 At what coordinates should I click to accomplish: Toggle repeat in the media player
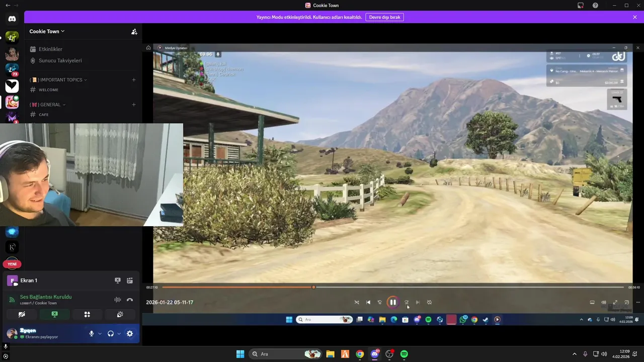point(429,302)
